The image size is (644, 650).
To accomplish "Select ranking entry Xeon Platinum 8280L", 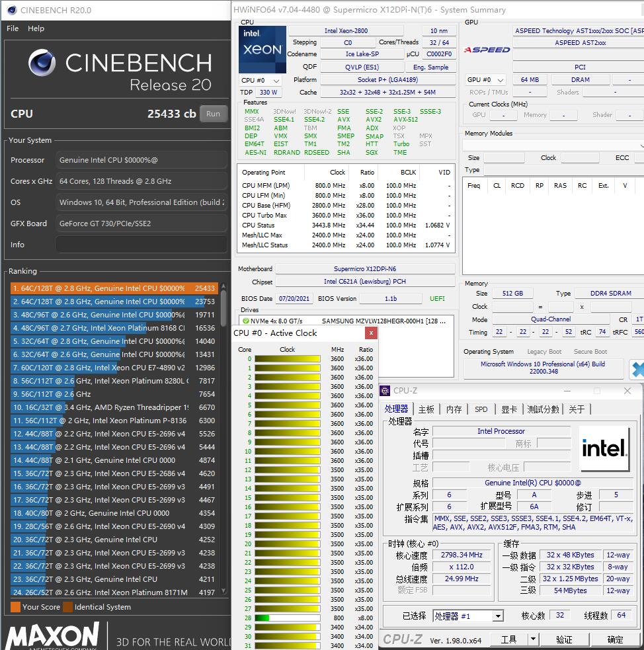I will pyautogui.click(x=114, y=381).
